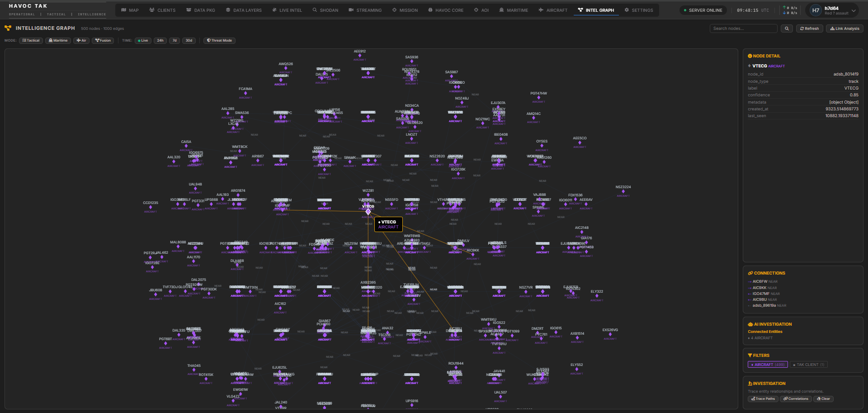The image size is (868, 413).
Task: Click node_id value adsb_8014f9
Action: click(x=846, y=74)
